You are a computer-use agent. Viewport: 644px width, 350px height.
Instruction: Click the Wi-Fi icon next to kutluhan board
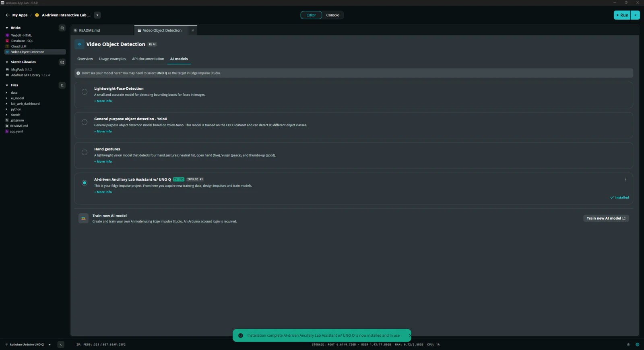[x=6, y=345]
